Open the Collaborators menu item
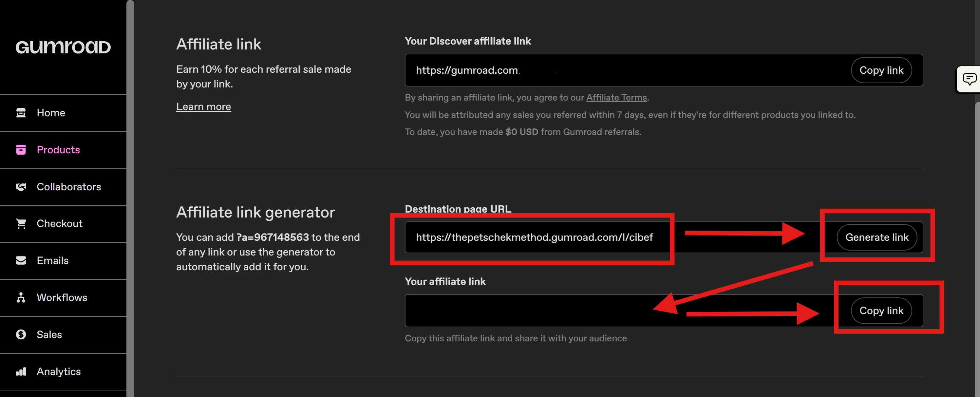 tap(68, 186)
